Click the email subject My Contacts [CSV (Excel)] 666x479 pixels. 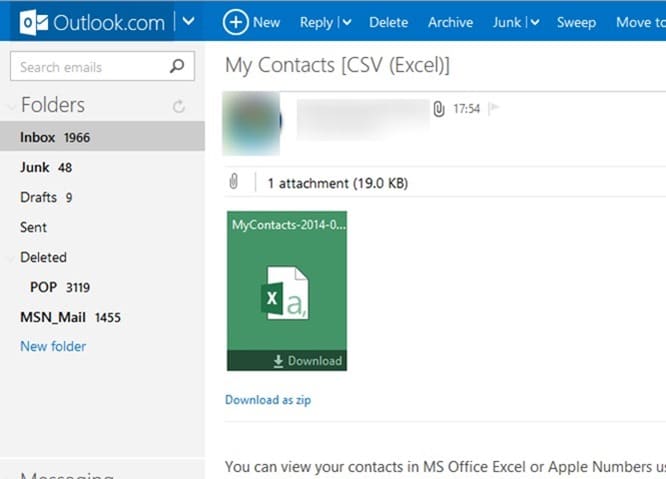pyautogui.click(x=337, y=66)
